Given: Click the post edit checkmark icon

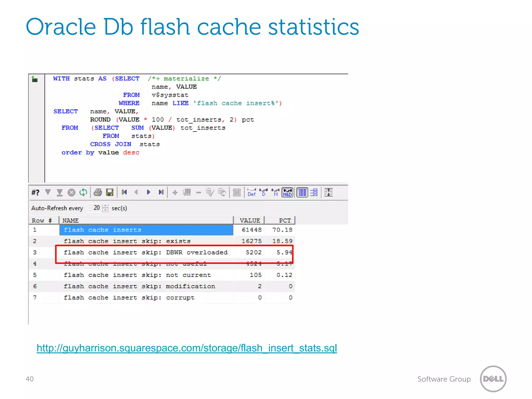Looking at the screenshot, I should (x=210, y=192).
